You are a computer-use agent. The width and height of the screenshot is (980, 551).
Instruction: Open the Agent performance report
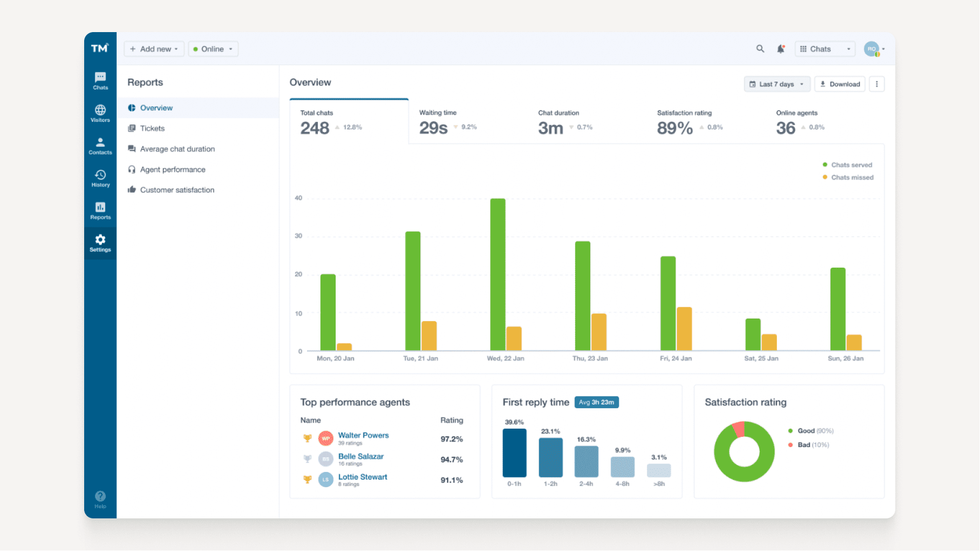tap(172, 169)
